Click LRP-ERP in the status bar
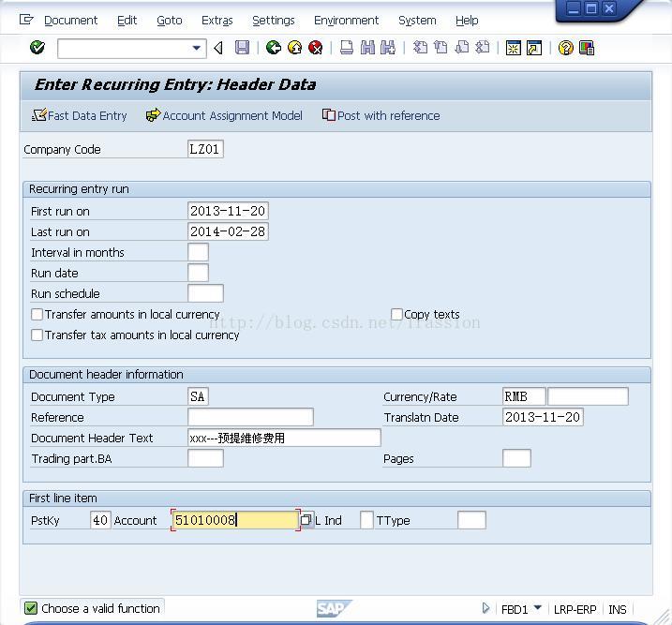Viewport: 672px width, 625px height. point(575,609)
